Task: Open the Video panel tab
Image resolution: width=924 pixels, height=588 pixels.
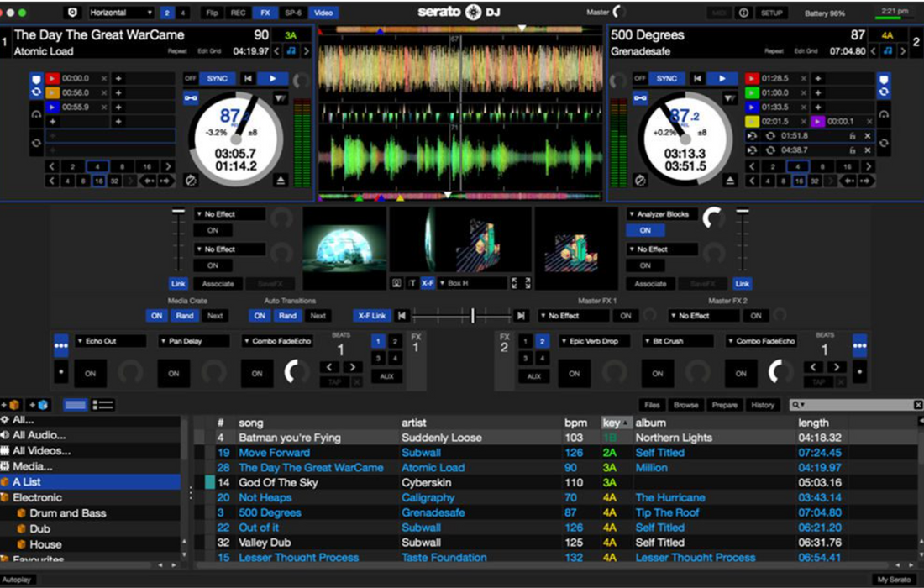Action: (x=323, y=13)
